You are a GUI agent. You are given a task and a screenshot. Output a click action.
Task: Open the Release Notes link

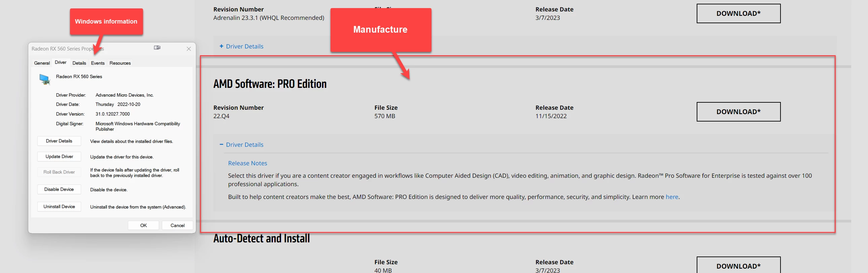[248, 163]
